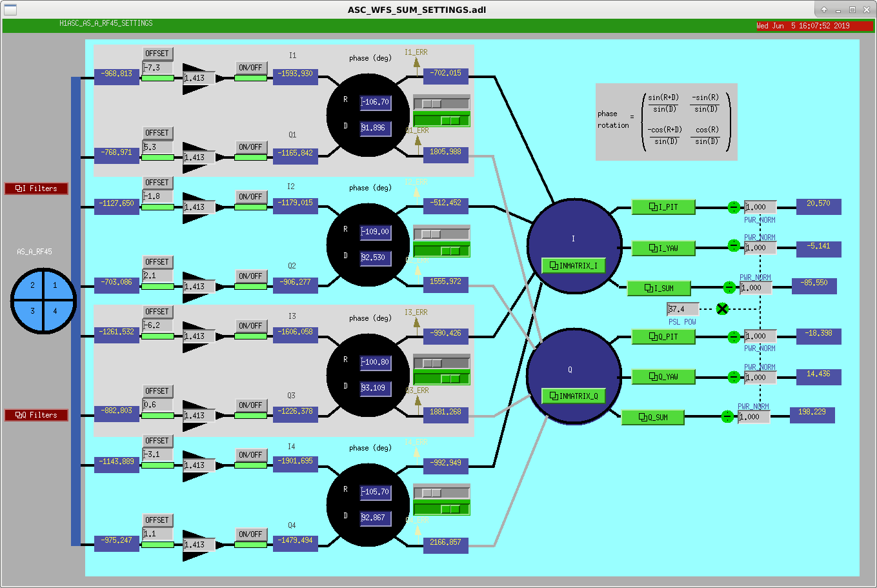Image resolution: width=877 pixels, height=588 pixels.
Task: Edit the PSL POW value field
Action: click(x=683, y=309)
